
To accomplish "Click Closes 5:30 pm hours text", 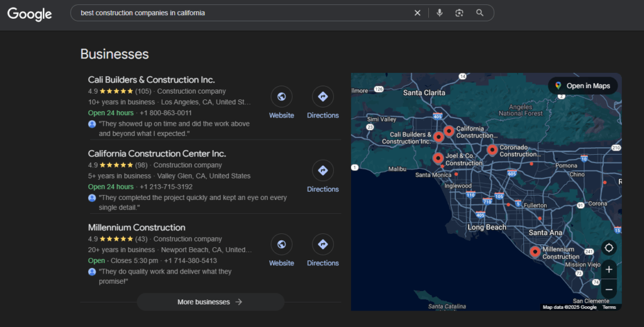I will [135, 261].
